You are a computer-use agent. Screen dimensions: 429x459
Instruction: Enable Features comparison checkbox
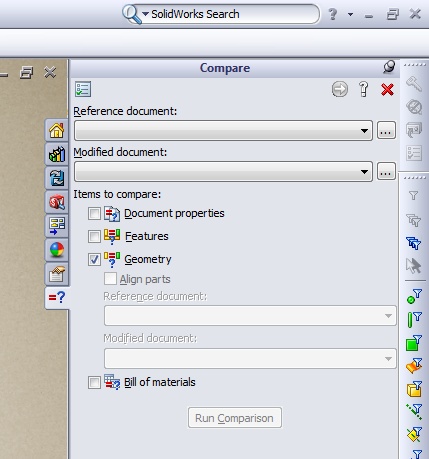[x=94, y=236]
